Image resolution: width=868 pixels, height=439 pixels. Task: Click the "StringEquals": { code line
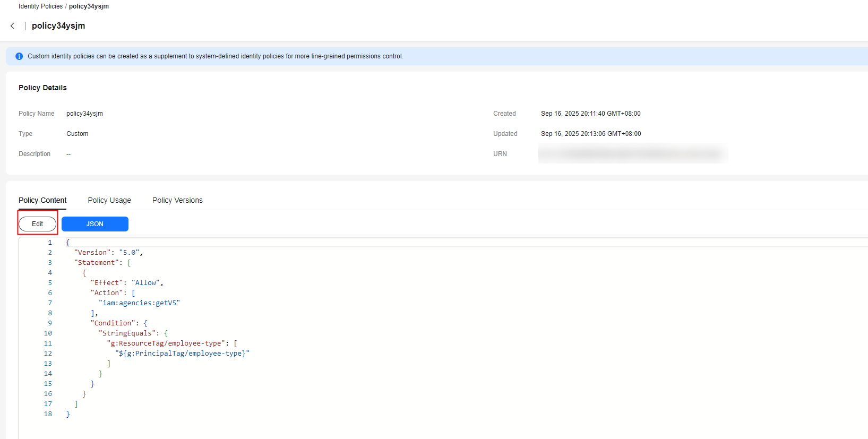pos(133,333)
